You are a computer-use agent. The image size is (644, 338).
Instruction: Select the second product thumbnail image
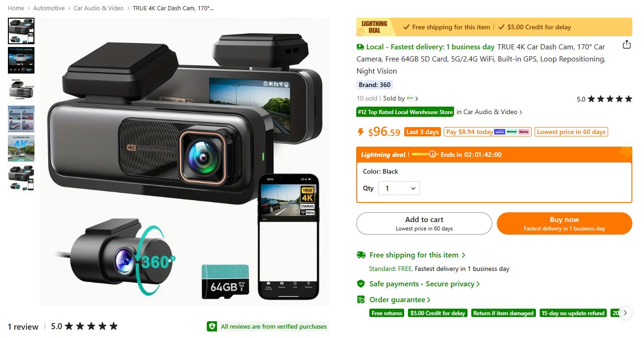click(21, 61)
